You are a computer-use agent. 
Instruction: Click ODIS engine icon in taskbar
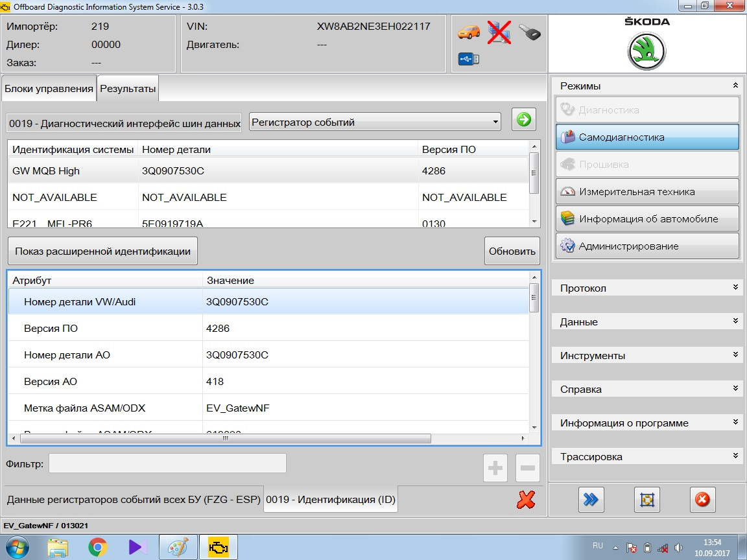tap(219, 548)
